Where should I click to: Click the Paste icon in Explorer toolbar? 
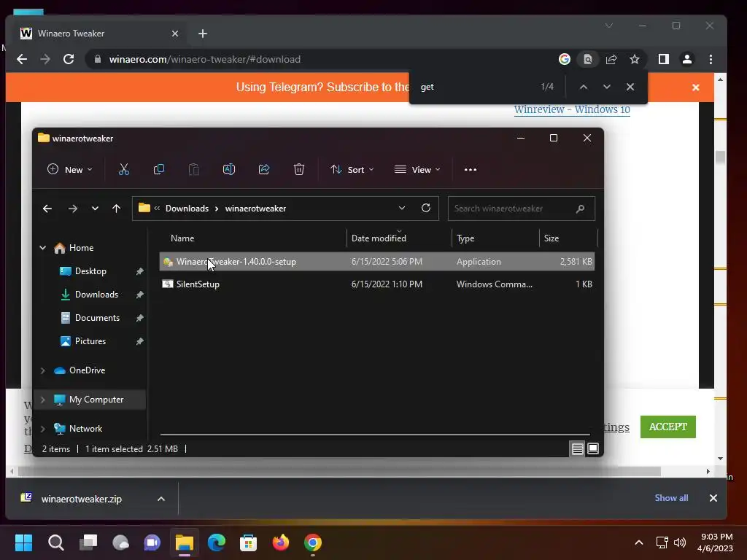[193, 169]
